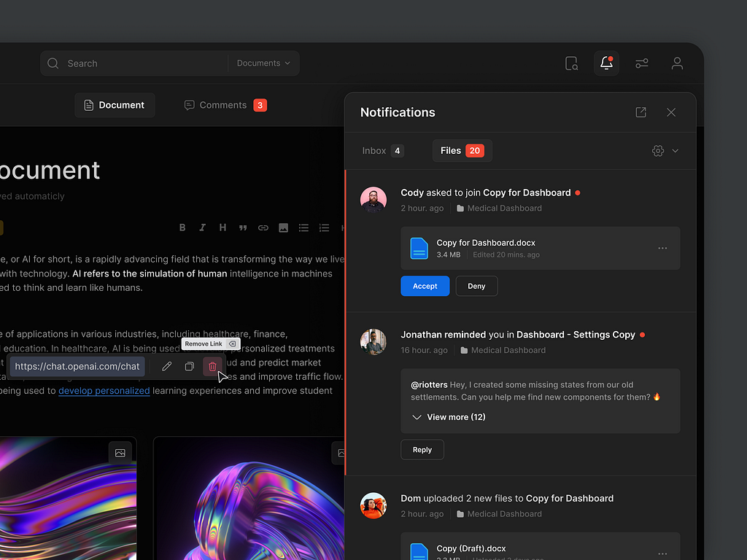Switch to the Files tab
The height and width of the screenshot is (560, 747).
pyautogui.click(x=462, y=150)
